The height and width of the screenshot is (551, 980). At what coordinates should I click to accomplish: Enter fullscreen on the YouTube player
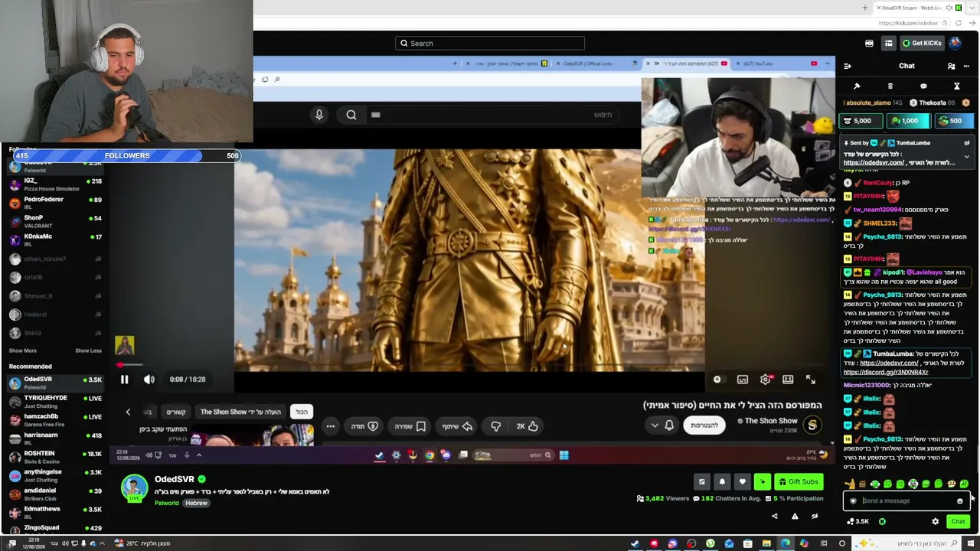[x=811, y=380]
